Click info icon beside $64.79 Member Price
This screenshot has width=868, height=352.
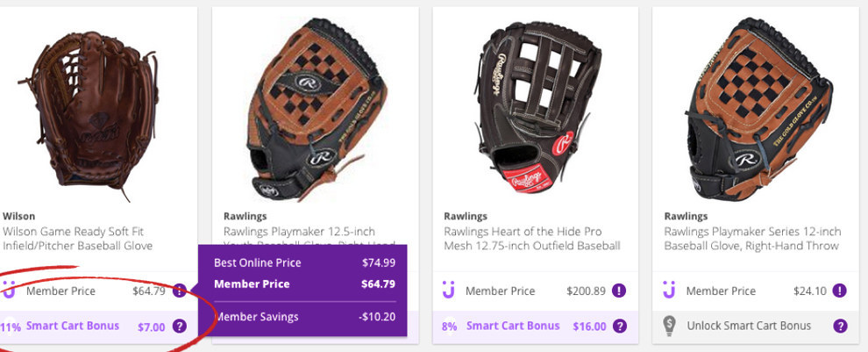point(180,291)
